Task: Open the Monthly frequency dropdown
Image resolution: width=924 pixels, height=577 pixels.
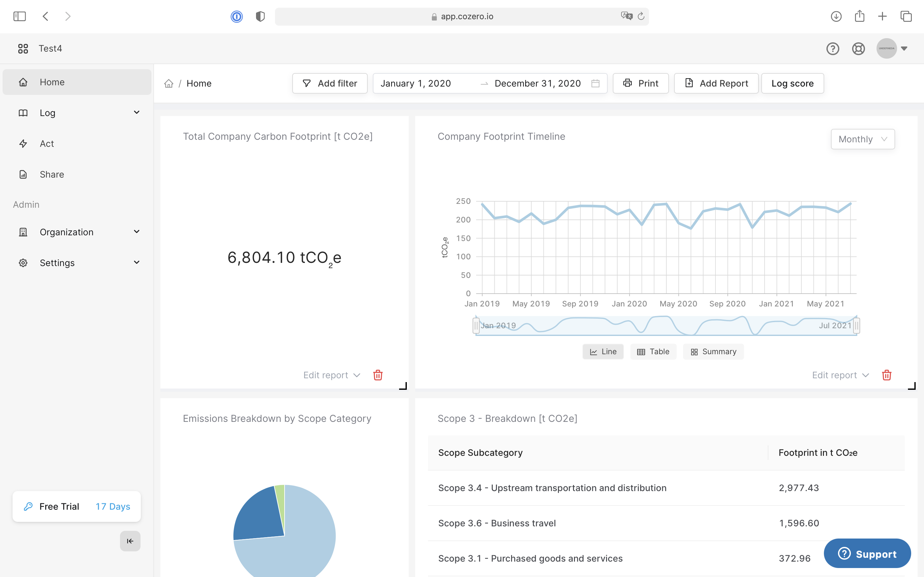Action: coord(862,139)
